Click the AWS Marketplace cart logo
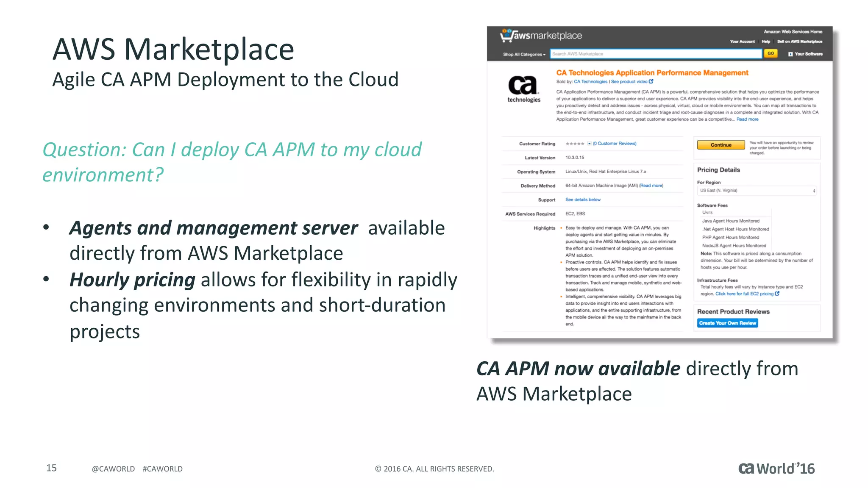 pyautogui.click(x=541, y=36)
